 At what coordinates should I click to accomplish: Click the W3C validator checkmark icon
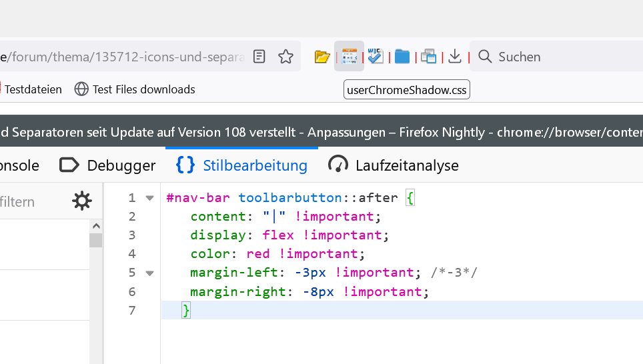[376, 57]
